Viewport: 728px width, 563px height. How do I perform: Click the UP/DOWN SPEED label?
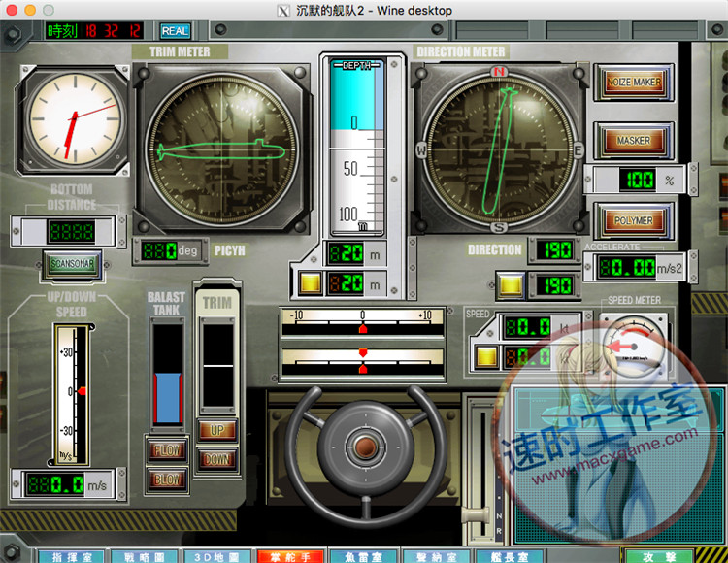tap(72, 304)
